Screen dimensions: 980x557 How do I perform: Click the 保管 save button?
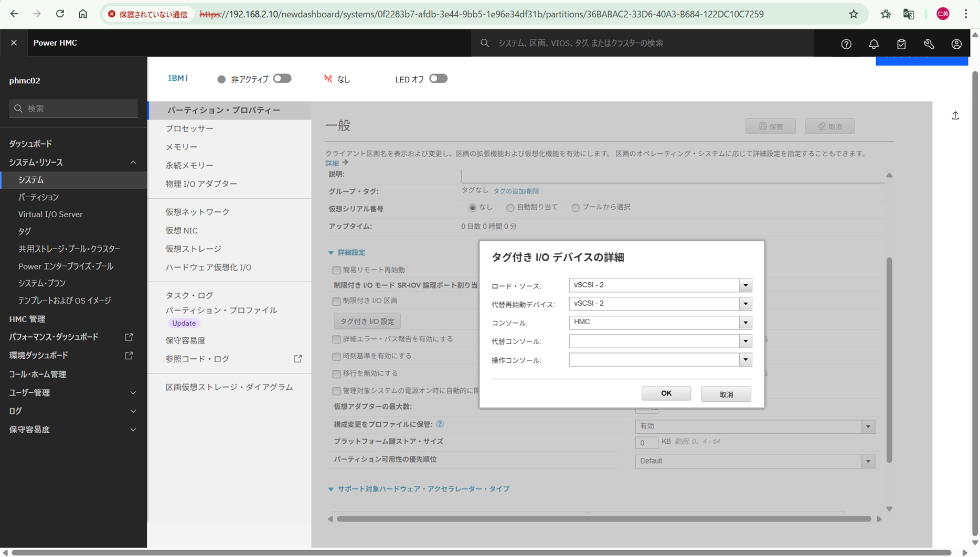[771, 126]
